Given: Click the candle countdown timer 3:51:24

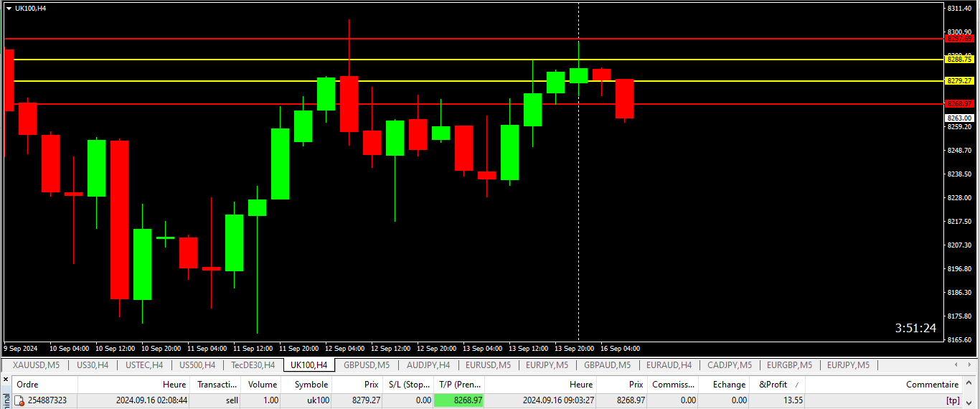Looking at the screenshot, I should 915,328.
